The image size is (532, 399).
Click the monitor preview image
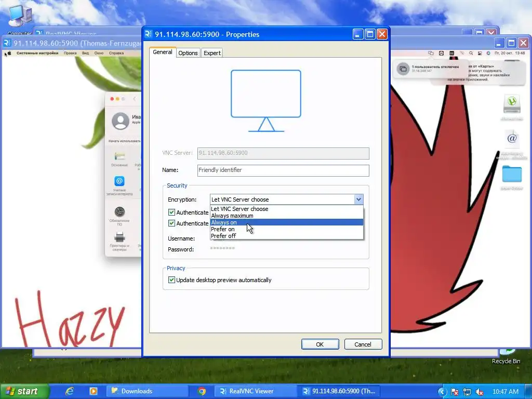[x=266, y=101]
